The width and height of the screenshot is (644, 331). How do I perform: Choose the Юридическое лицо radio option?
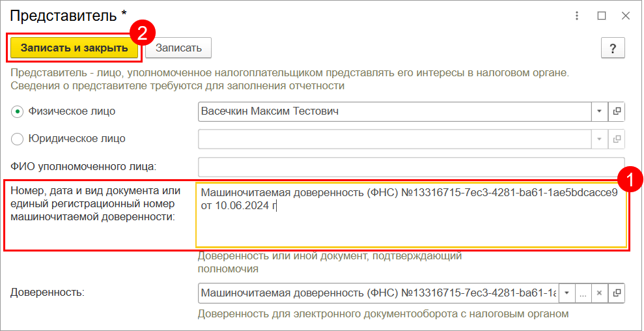[x=18, y=139]
